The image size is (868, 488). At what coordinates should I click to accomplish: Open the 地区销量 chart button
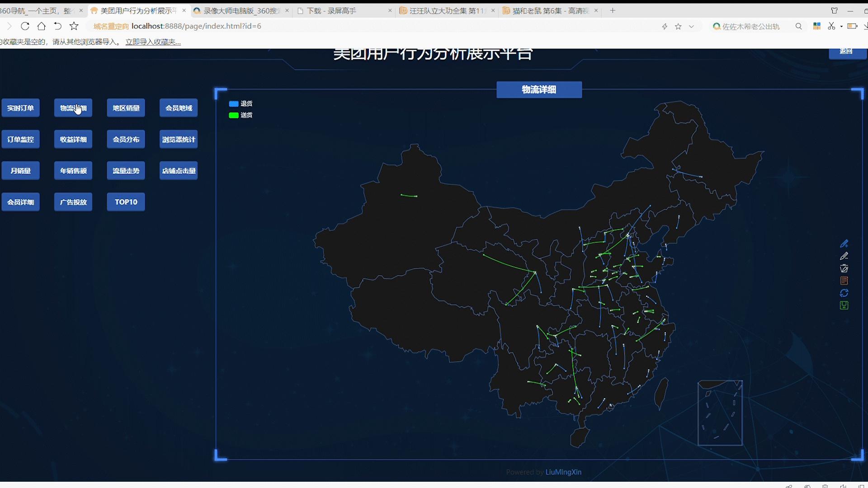(x=126, y=108)
